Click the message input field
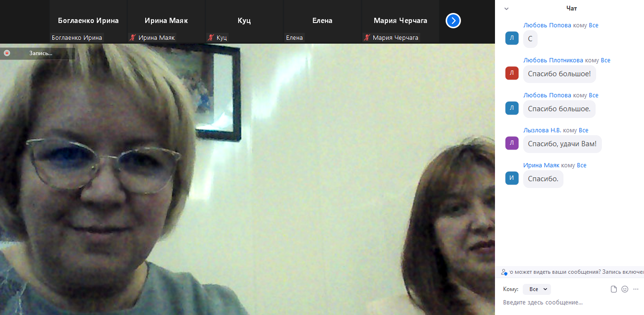The height and width of the screenshot is (315, 644). click(x=570, y=303)
